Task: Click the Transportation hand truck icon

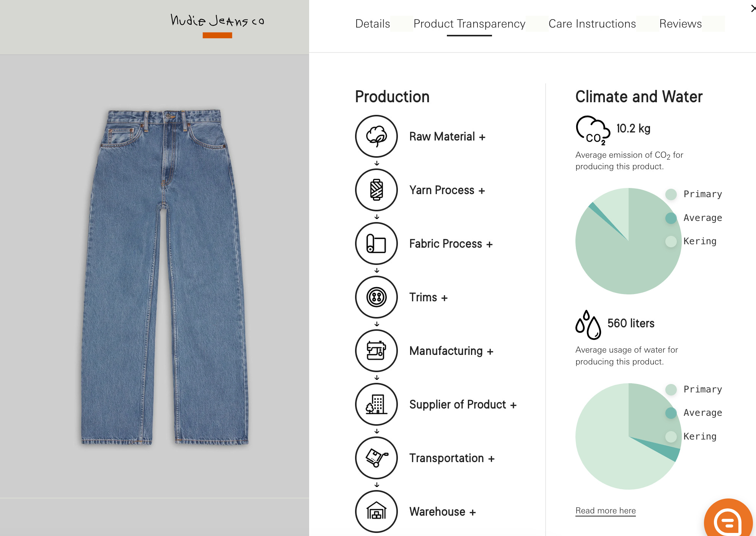Action: pos(376,458)
